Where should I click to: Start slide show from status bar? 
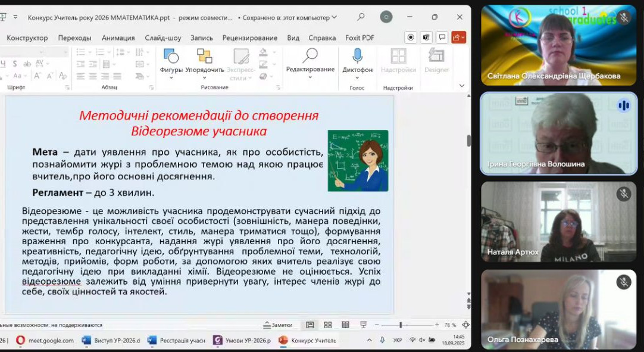[x=364, y=325]
